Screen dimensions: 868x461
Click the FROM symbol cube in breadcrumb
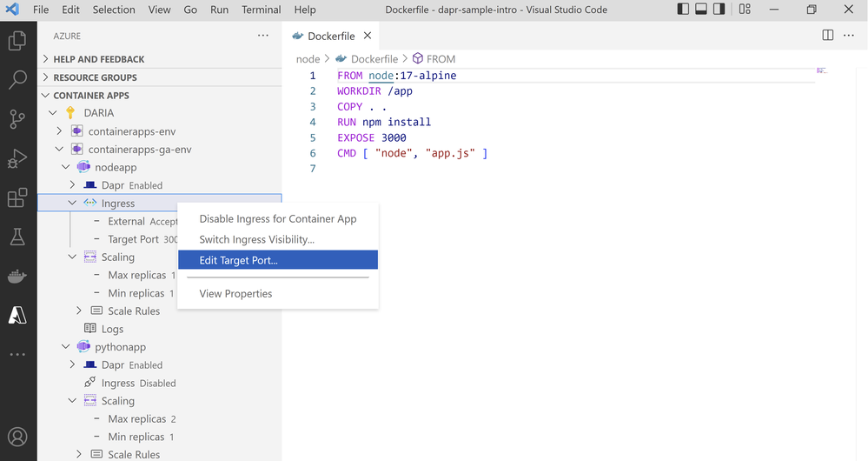pos(418,59)
